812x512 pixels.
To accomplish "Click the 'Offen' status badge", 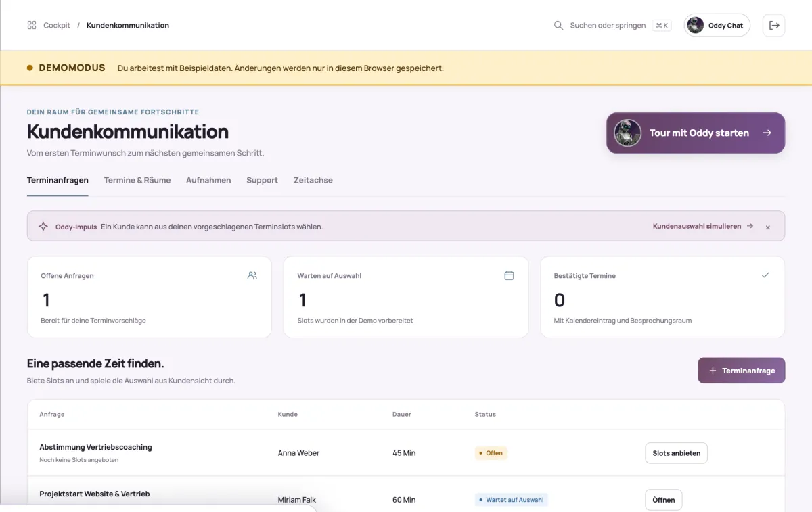I will (491, 453).
